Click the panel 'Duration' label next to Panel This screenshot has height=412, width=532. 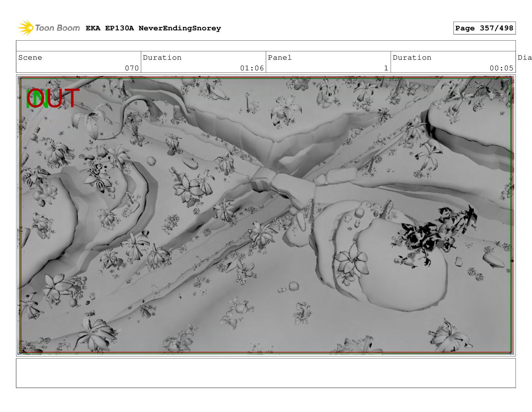(412, 57)
